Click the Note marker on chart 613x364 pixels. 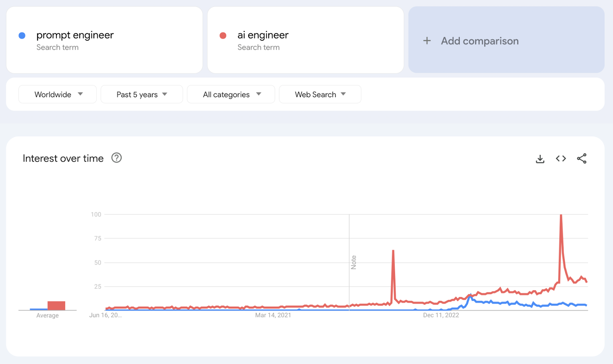(354, 262)
